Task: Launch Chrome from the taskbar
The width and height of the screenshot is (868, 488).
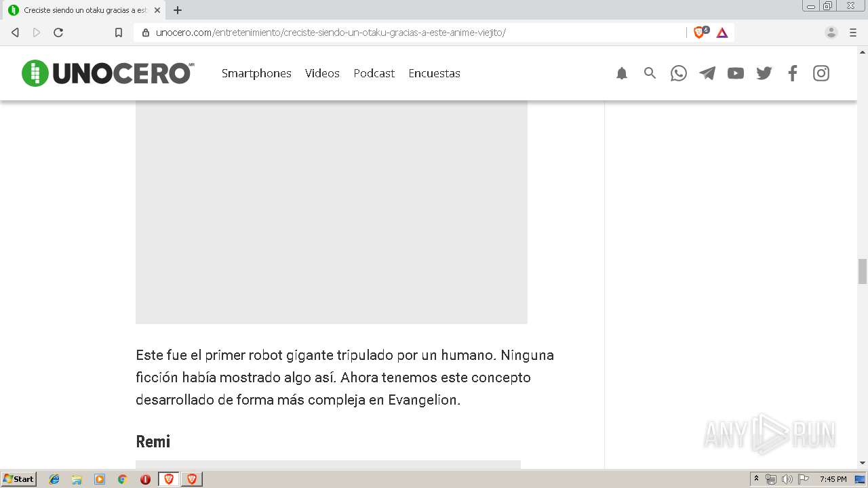Action: tap(122, 479)
